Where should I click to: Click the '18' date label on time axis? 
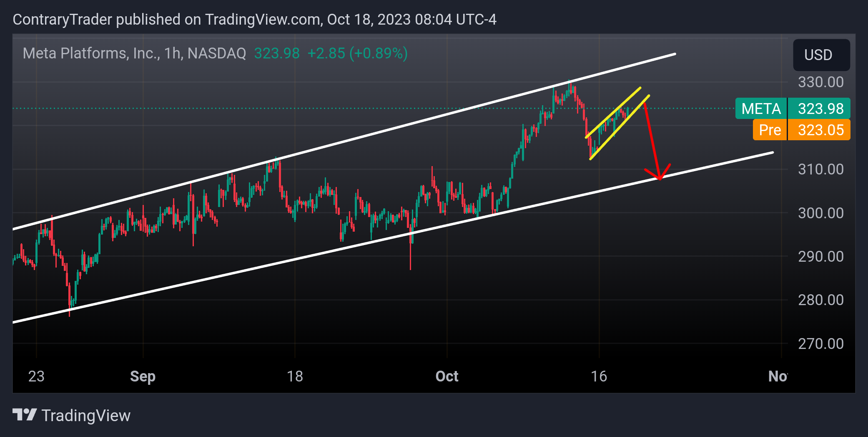295,376
